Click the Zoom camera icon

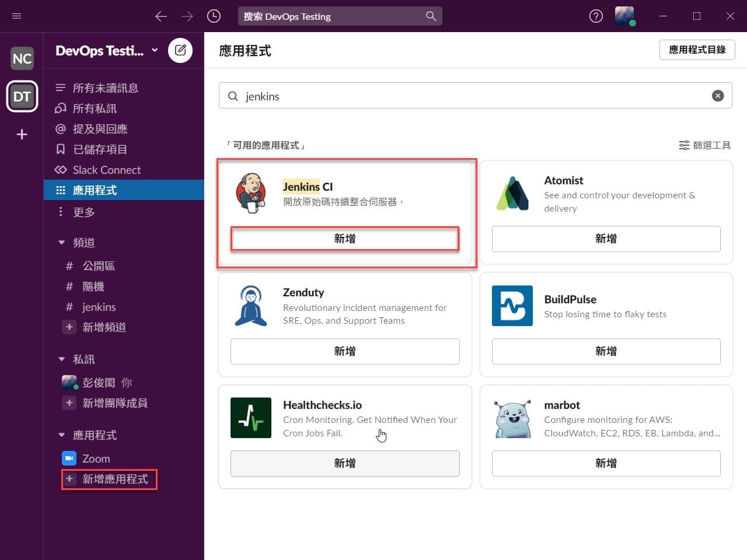[x=69, y=459]
